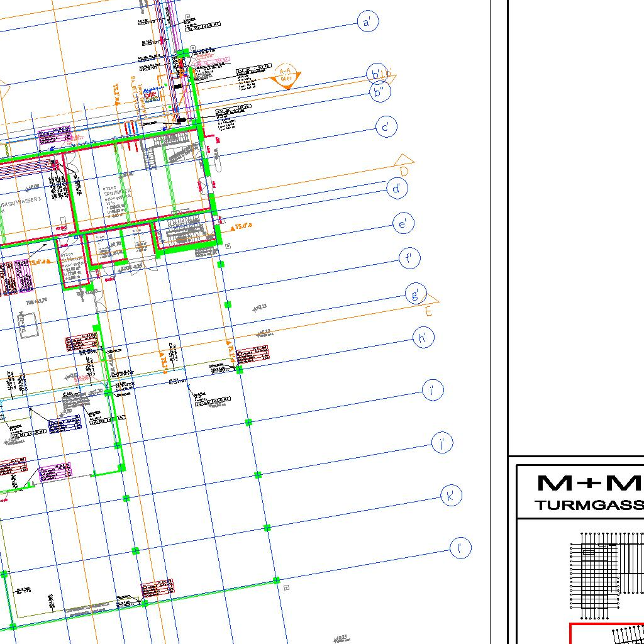
Task: Click the orange TS.d'.a marker right of stairwell
Action: tap(241, 227)
